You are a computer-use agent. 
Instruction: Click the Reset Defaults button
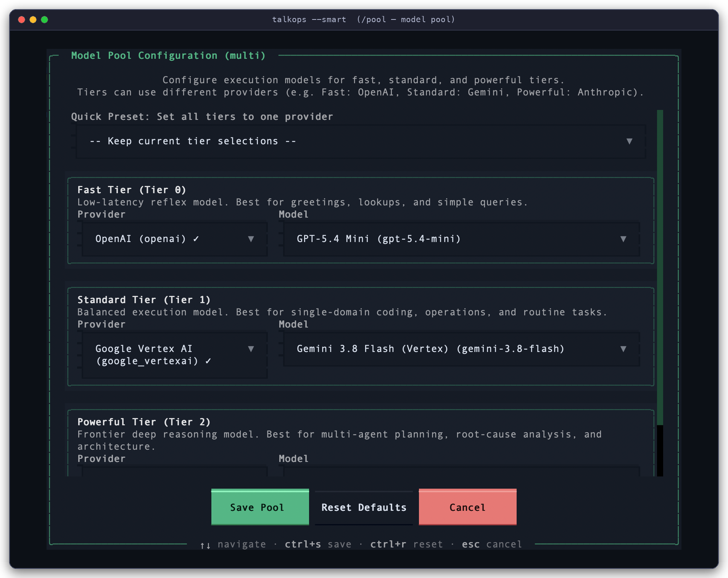coord(364,507)
